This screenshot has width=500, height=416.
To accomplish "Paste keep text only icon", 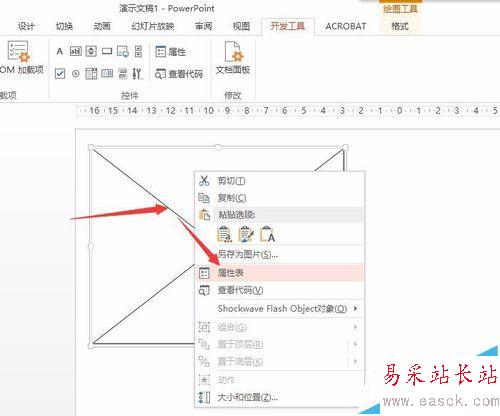I will point(267,234).
